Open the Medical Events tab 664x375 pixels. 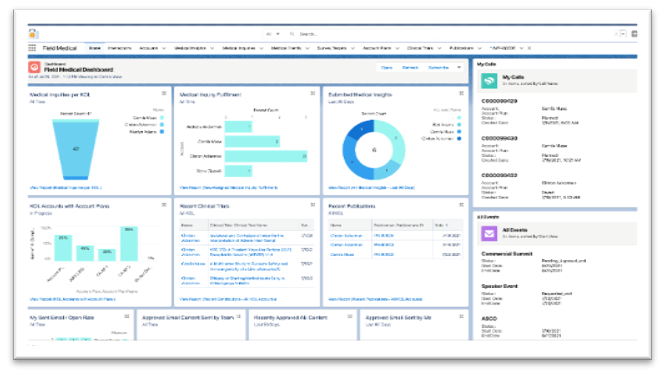[x=286, y=48]
